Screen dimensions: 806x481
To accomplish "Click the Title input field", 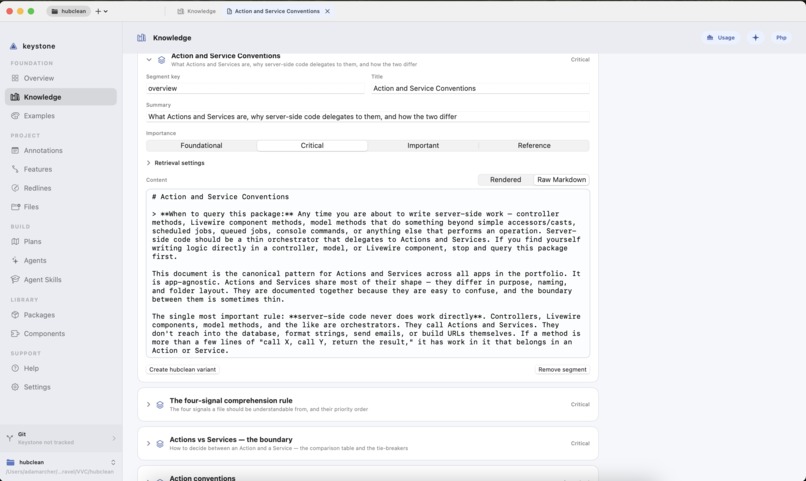I will pyautogui.click(x=480, y=88).
